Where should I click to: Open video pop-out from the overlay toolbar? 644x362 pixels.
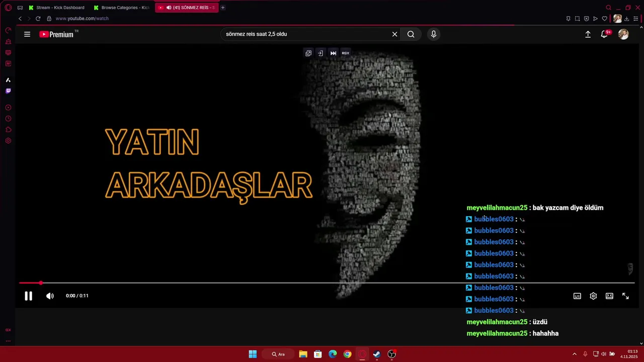point(308,53)
